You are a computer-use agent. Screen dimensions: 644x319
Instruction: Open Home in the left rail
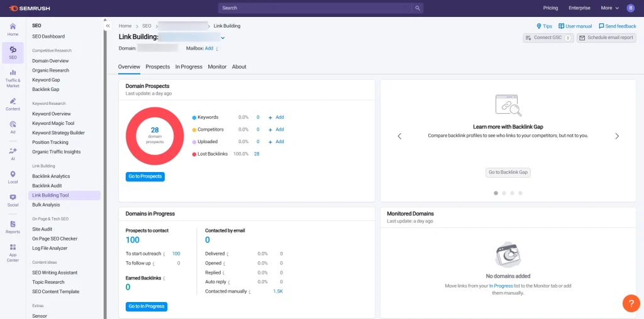13,30
